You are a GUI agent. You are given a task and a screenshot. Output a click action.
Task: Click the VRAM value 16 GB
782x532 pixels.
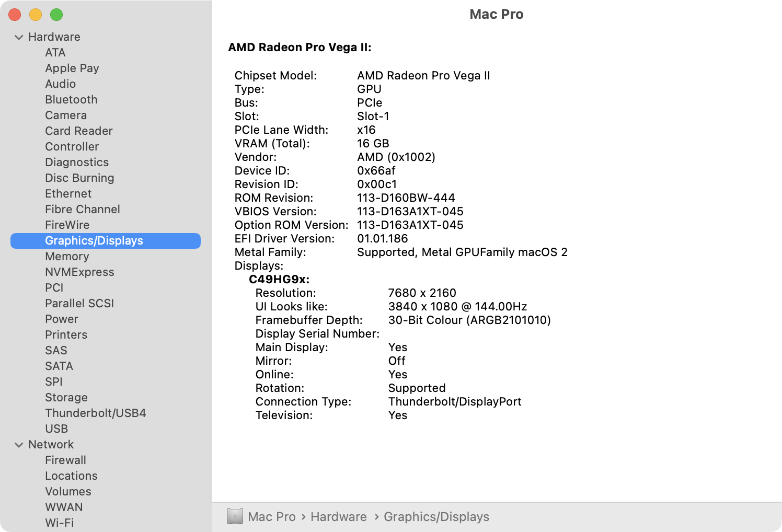[373, 144]
